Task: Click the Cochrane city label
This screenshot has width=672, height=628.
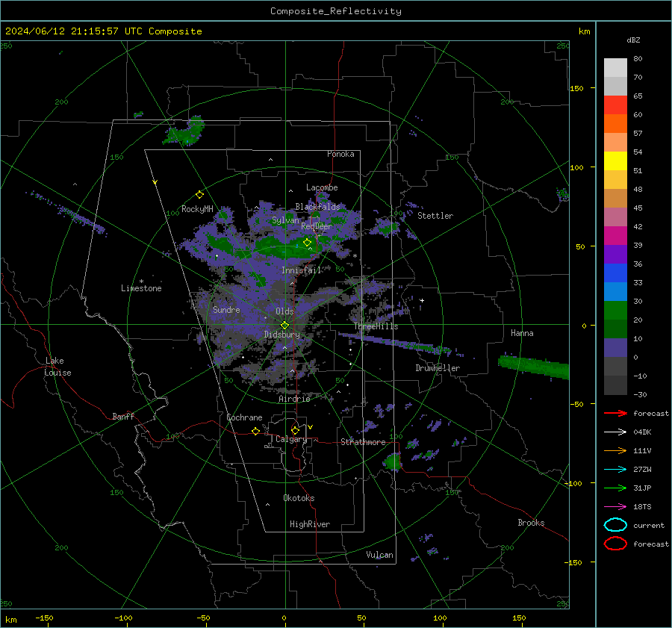Action: point(244,417)
